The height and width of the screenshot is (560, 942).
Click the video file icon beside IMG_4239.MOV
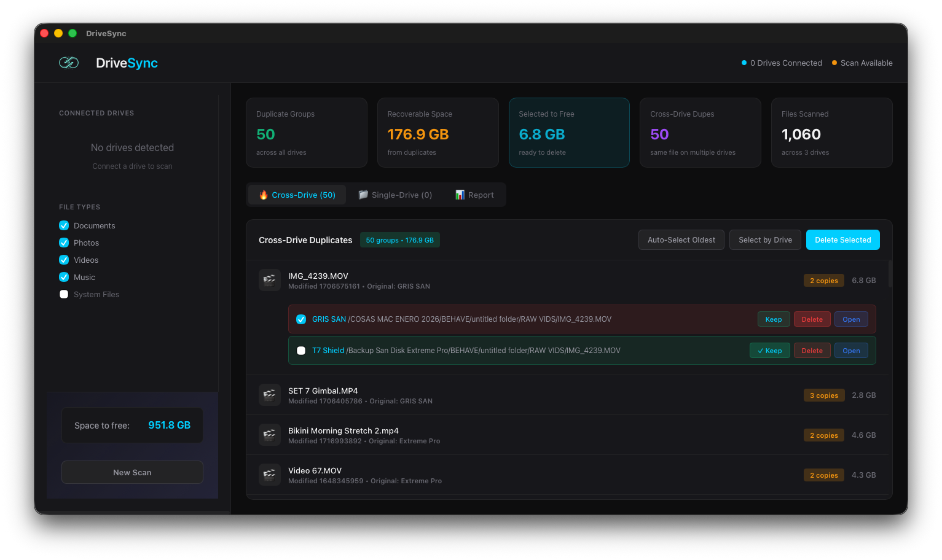(x=269, y=280)
